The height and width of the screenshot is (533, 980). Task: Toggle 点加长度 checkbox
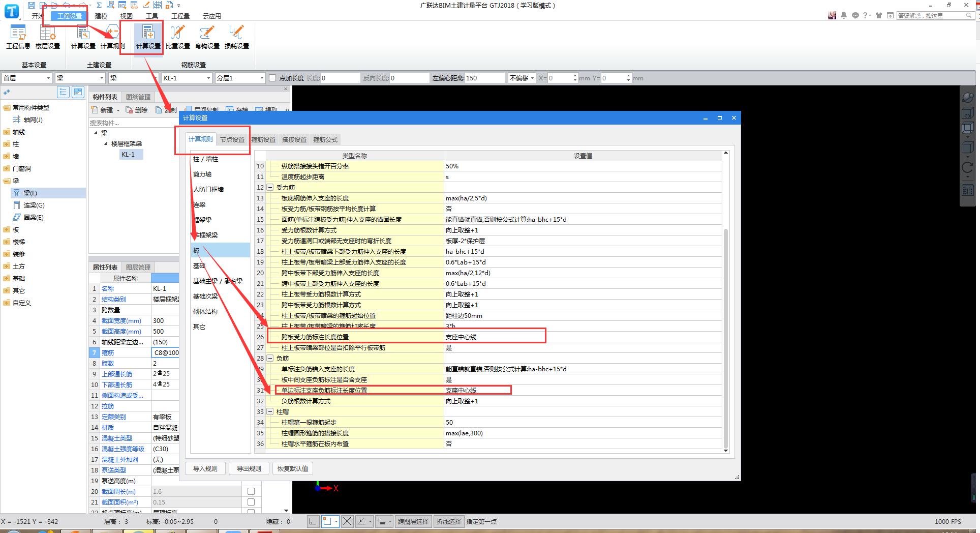click(272, 78)
